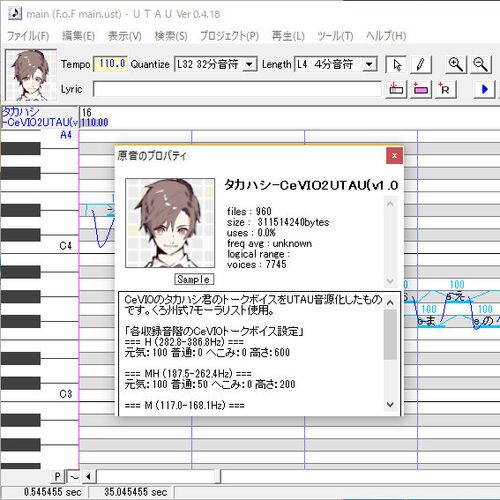The height and width of the screenshot is (500, 500).
Task: Click the singer portrait in the toolbar
Action: (x=31, y=75)
